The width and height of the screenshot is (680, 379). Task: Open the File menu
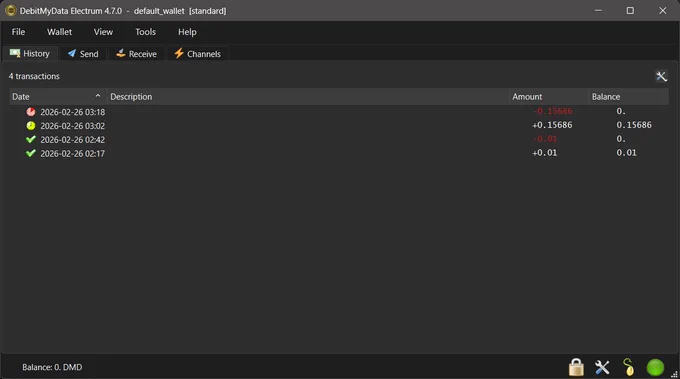(x=18, y=32)
